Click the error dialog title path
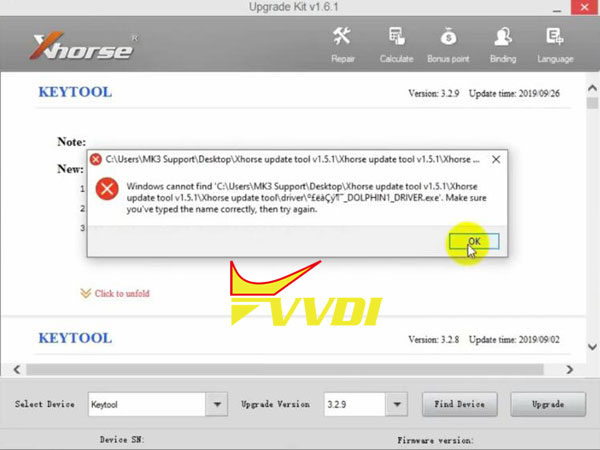Viewport: 600px width, 450px height. (292, 159)
